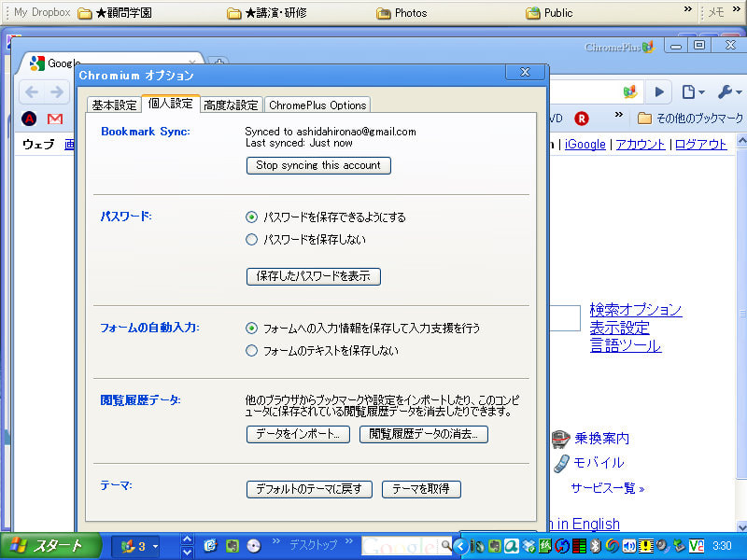Screen dimensions: 747x560
Task: Open the dropdown arrow next to the page icon
Action: click(701, 93)
